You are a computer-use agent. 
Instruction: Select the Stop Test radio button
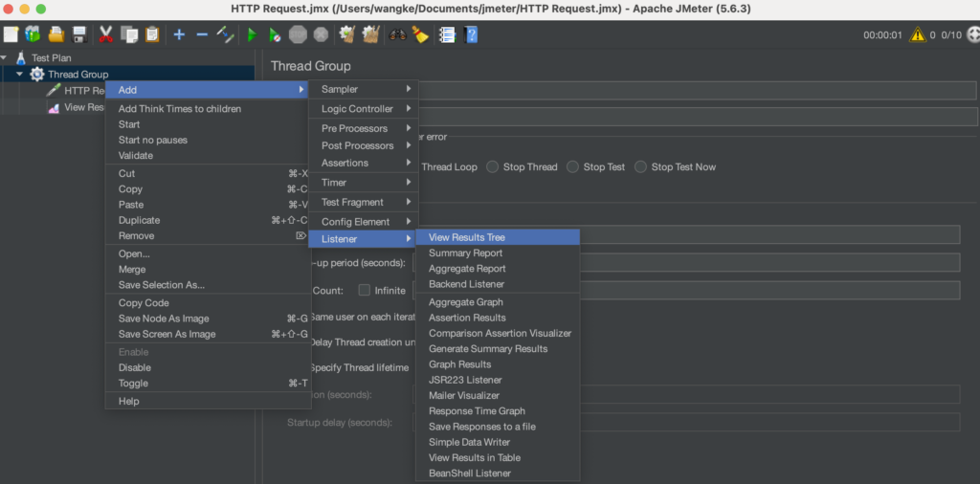[572, 166]
